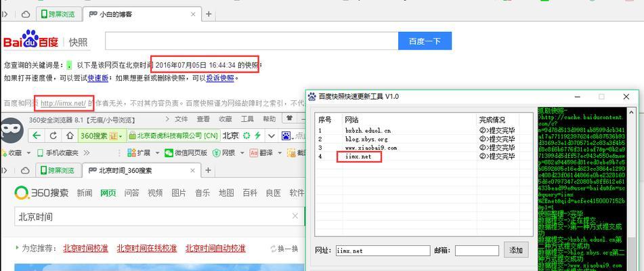Open cloud icon in top tab bar
The height and width of the screenshot is (271, 644).
coord(26,14)
